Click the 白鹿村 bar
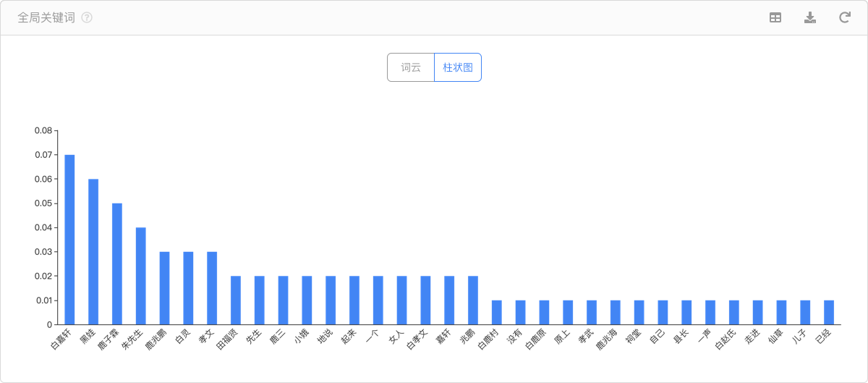 (x=497, y=312)
